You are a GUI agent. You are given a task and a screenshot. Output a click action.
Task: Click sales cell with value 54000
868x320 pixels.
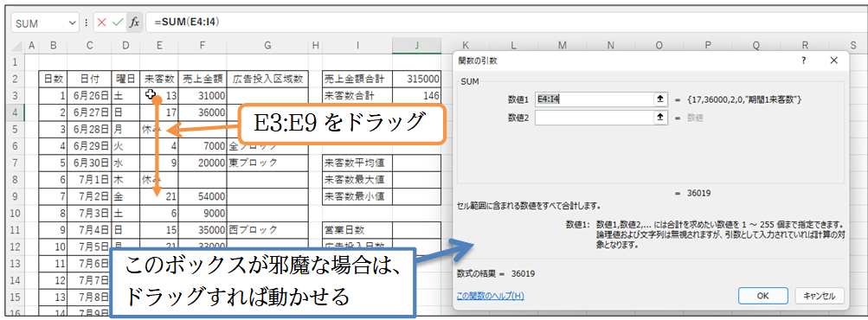tap(203, 196)
